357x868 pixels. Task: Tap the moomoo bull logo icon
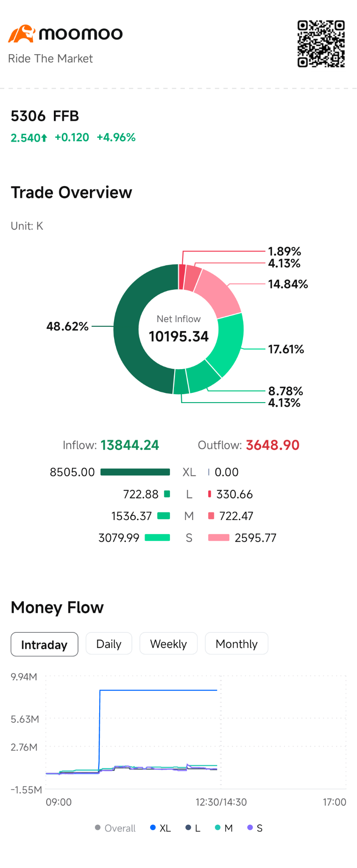point(21,33)
